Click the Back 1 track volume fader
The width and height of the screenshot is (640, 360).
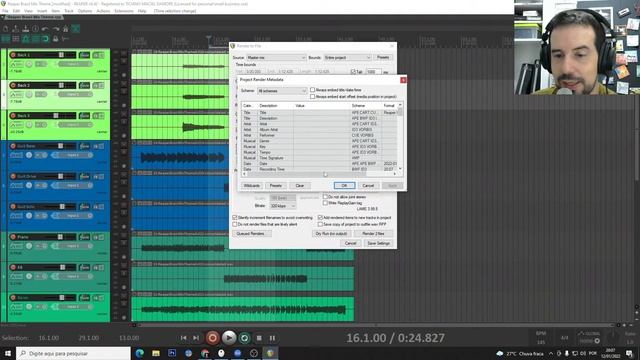coord(61,55)
